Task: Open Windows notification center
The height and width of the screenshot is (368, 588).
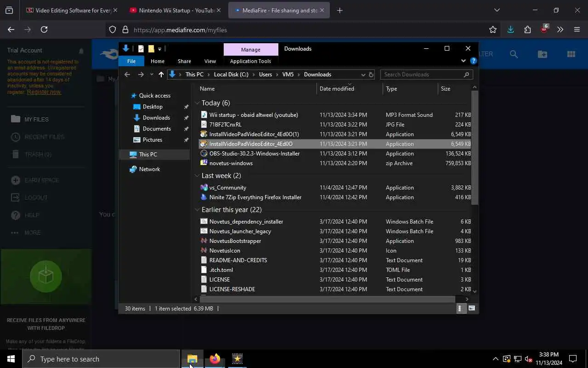Action: click(x=573, y=359)
